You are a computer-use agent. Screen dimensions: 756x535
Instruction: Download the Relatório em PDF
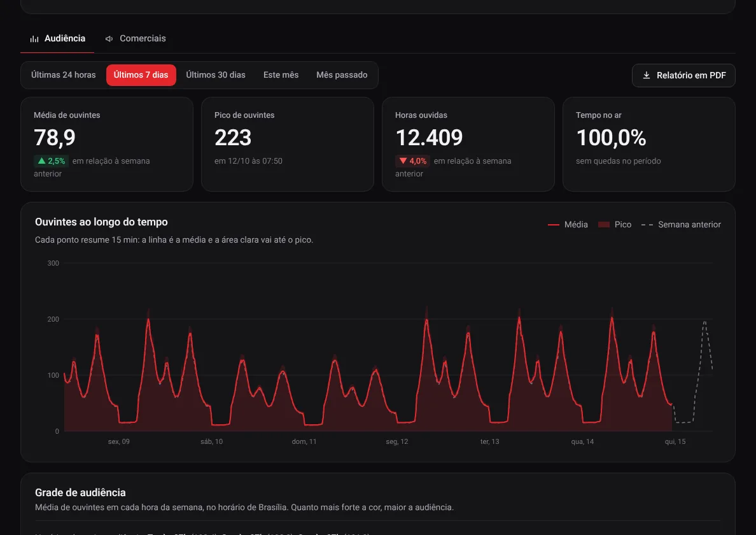point(683,75)
